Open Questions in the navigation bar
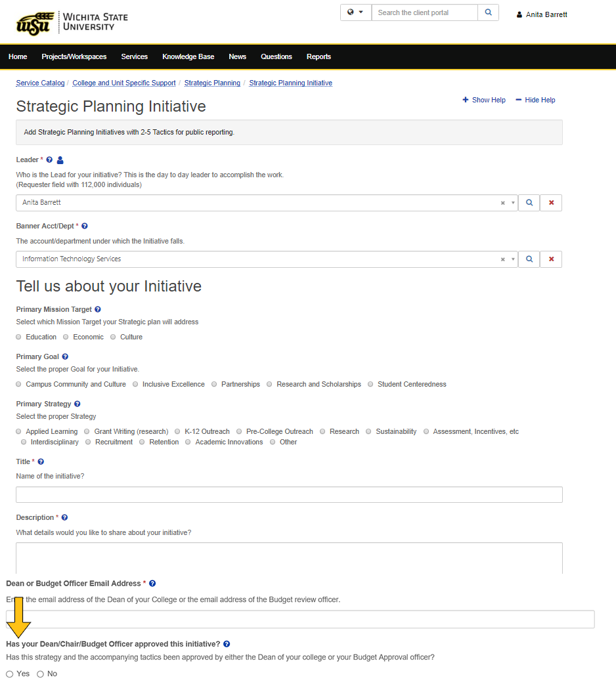The width and height of the screenshot is (616, 686). [276, 56]
